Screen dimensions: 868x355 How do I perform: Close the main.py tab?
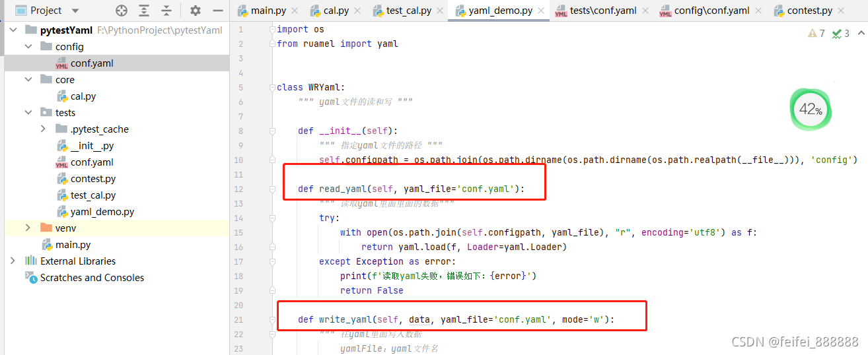(295, 11)
